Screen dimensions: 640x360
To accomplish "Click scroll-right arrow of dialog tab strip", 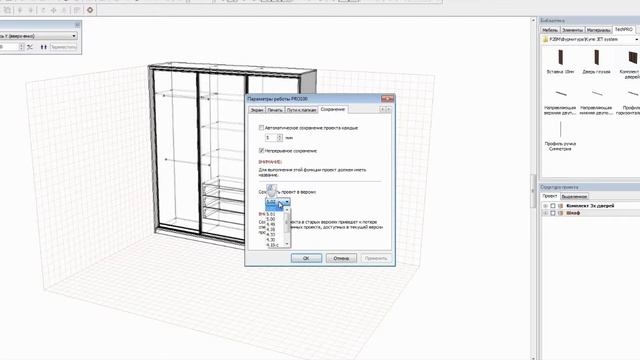I will coord(389,109).
